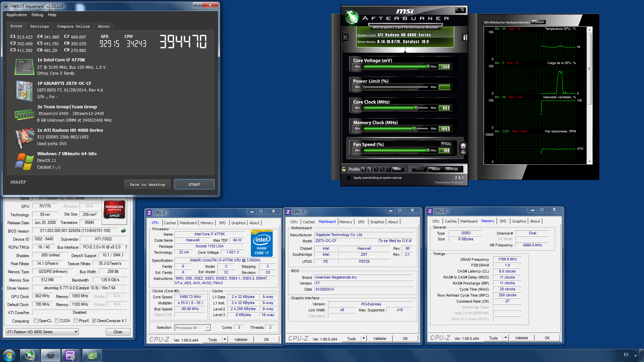The width and height of the screenshot is (644, 362).
Task: Open Afterburner Settings button
Action: [x=452, y=169]
